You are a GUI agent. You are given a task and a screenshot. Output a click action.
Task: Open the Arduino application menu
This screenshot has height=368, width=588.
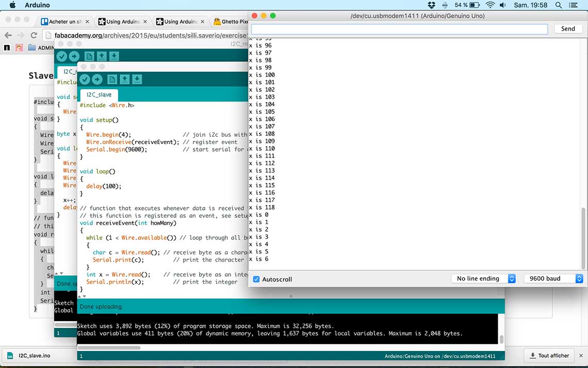tap(37, 5)
